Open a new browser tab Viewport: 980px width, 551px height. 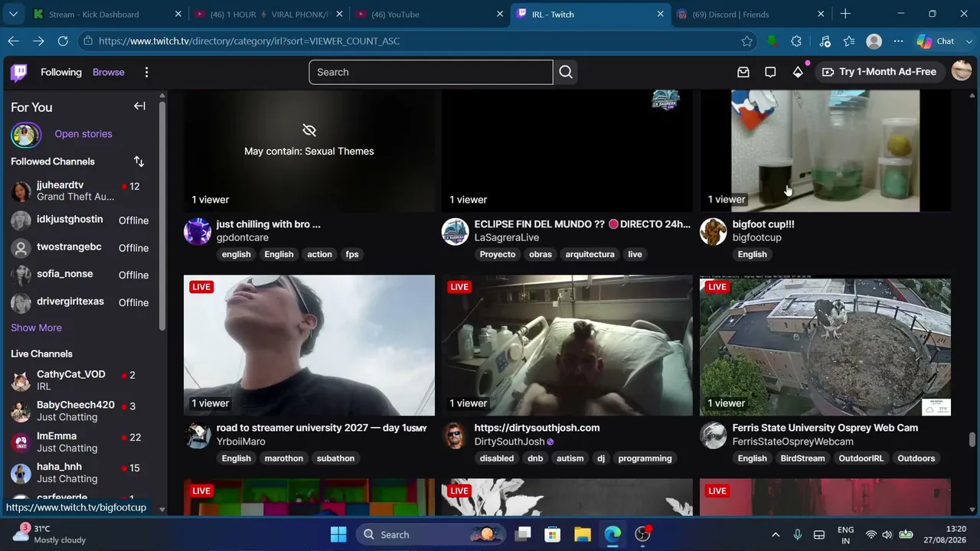click(x=845, y=14)
